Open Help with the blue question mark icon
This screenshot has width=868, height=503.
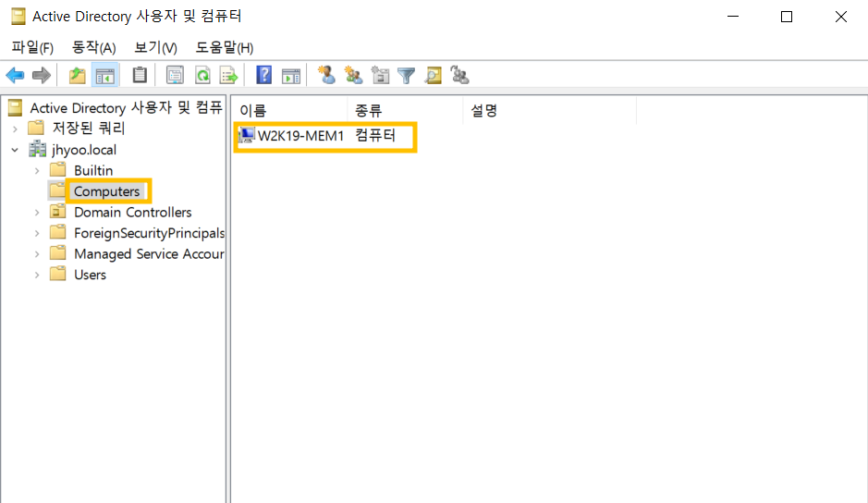[264, 75]
